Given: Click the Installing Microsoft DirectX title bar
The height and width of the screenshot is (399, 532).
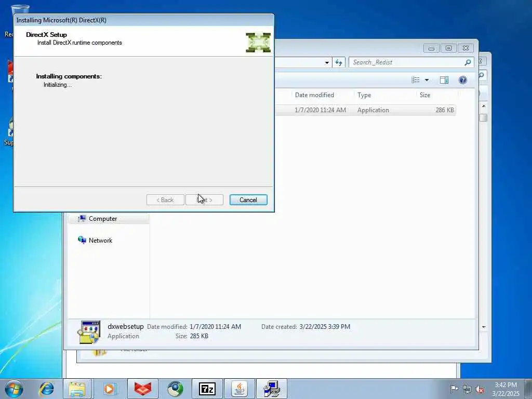Looking at the screenshot, I should point(143,20).
